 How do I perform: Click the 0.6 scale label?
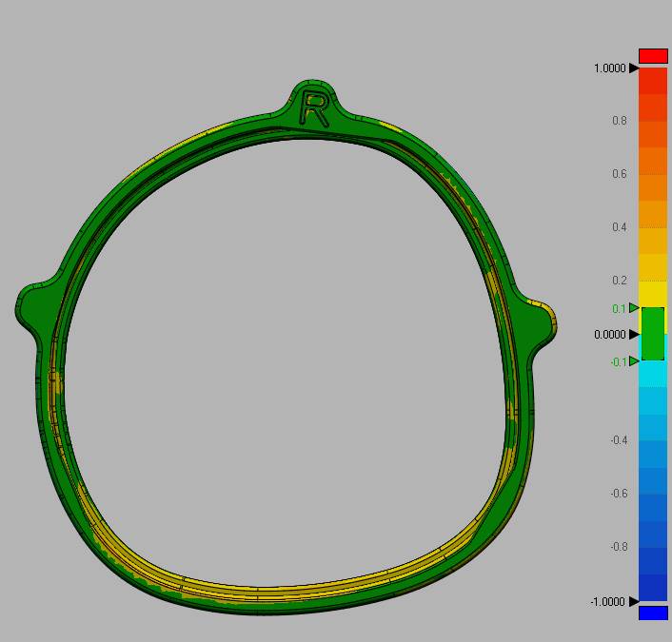click(620, 174)
